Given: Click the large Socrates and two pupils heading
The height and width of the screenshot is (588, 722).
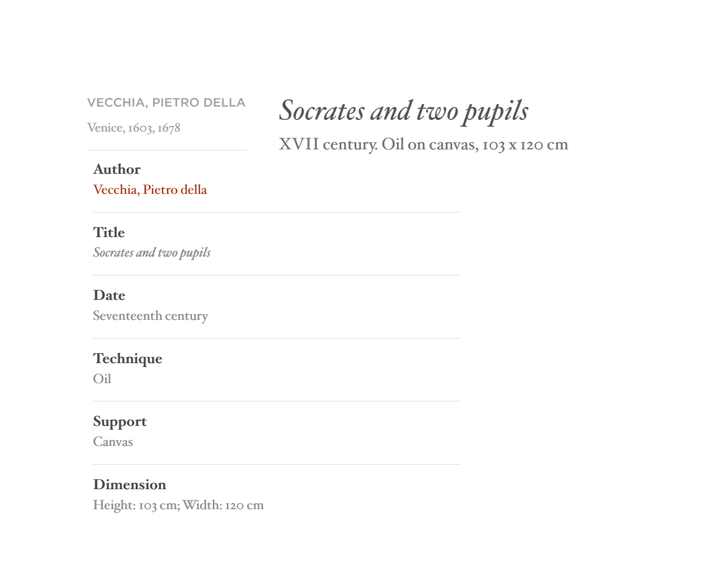Looking at the screenshot, I should point(403,111).
